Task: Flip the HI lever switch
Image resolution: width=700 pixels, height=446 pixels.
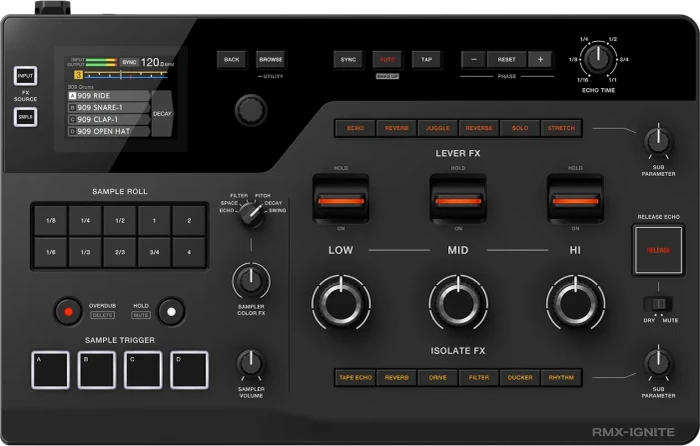Action: (x=575, y=199)
